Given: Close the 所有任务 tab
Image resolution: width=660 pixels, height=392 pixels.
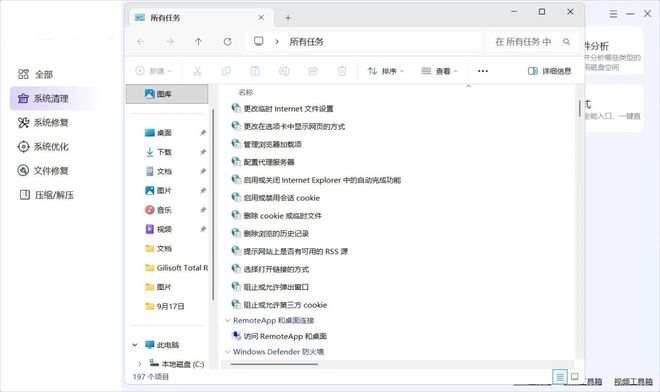Looking at the screenshot, I should point(261,18).
